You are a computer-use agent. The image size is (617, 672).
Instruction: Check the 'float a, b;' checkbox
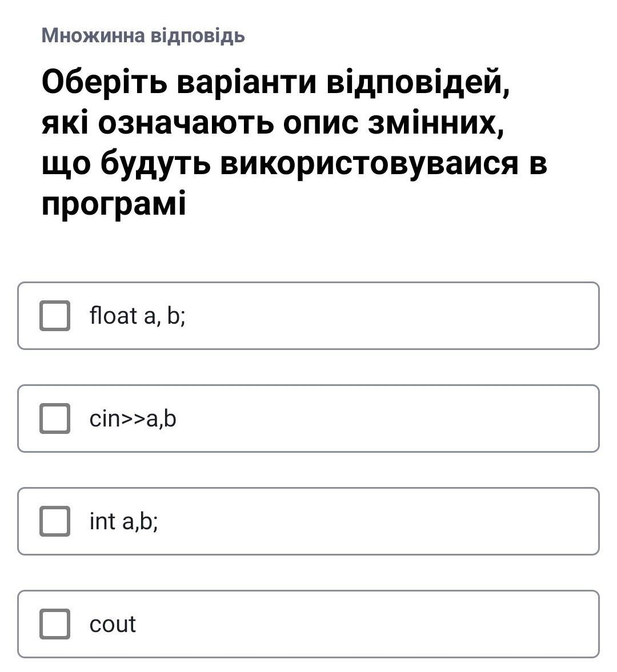coord(55,316)
